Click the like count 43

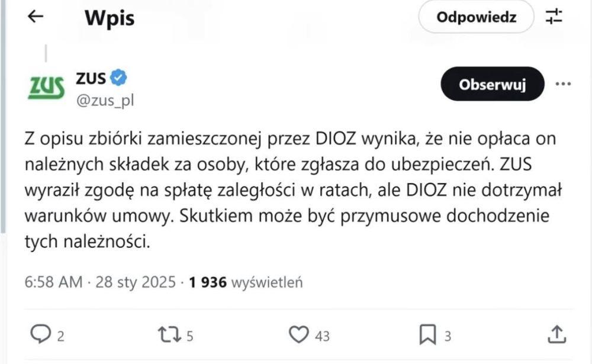[322, 336]
